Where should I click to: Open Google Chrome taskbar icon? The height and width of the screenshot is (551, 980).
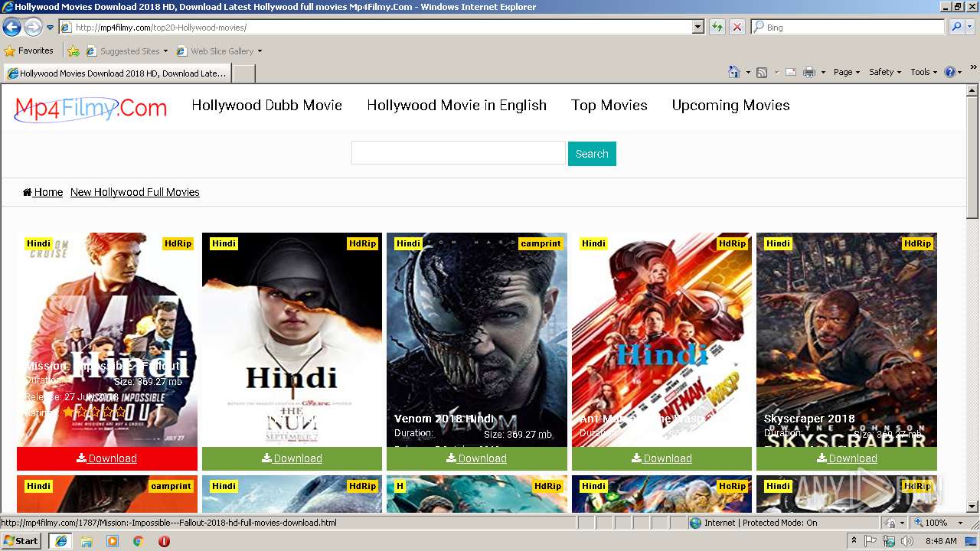(x=138, y=541)
